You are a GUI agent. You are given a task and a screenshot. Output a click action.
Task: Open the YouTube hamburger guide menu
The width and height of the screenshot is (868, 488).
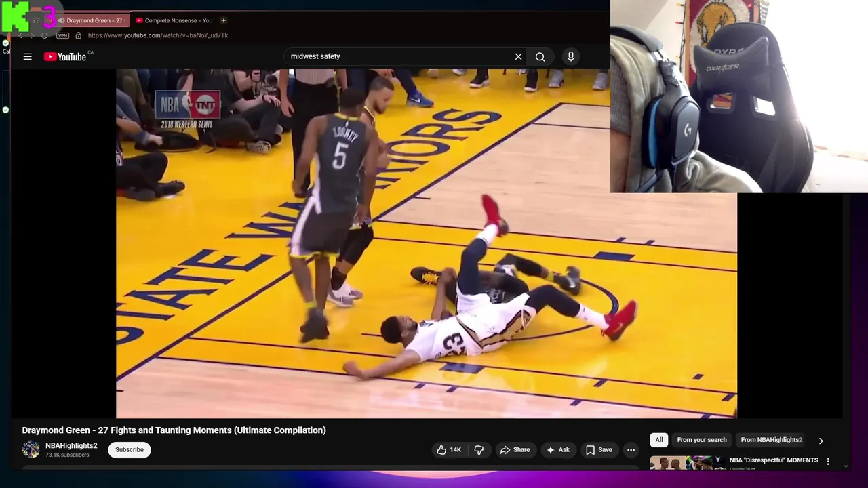tap(27, 57)
